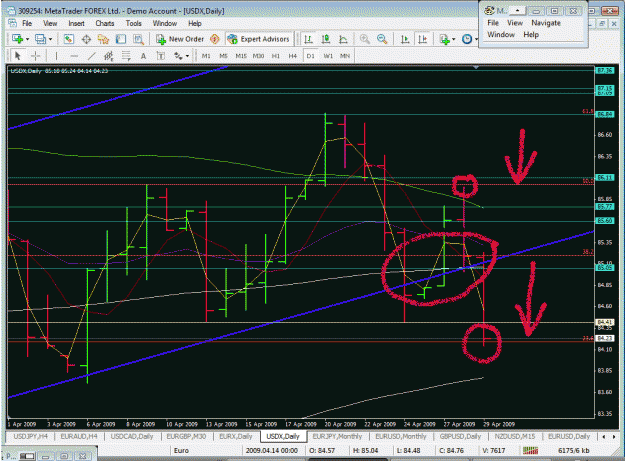The height and width of the screenshot is (461, 625).
Task: Open the small window's Help menu
Action: point(531,35)
